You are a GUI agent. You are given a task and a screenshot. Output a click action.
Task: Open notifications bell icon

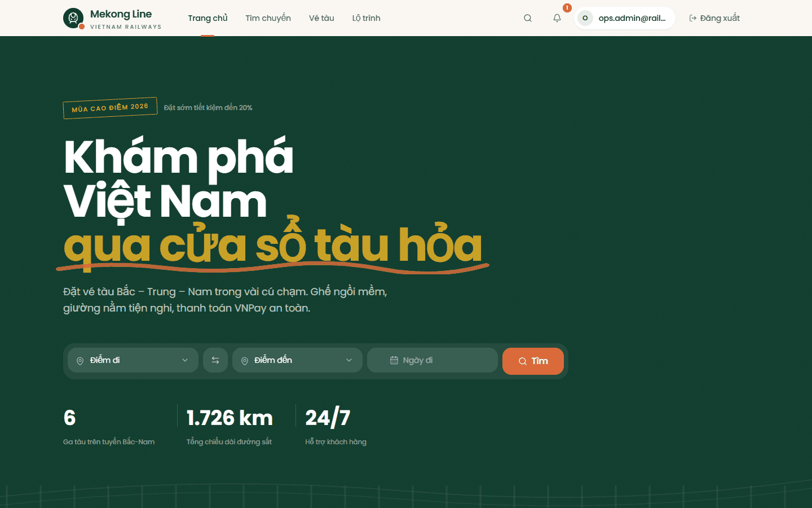pos(557,18)
